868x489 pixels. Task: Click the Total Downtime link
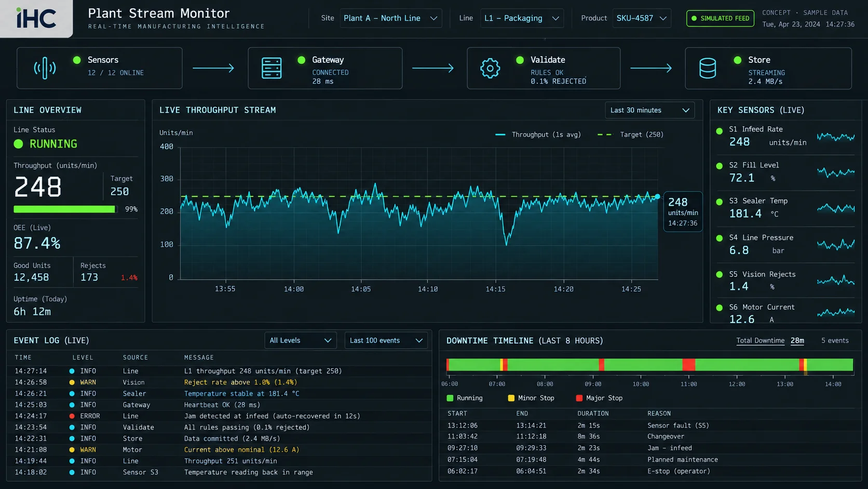coord(760,340)
